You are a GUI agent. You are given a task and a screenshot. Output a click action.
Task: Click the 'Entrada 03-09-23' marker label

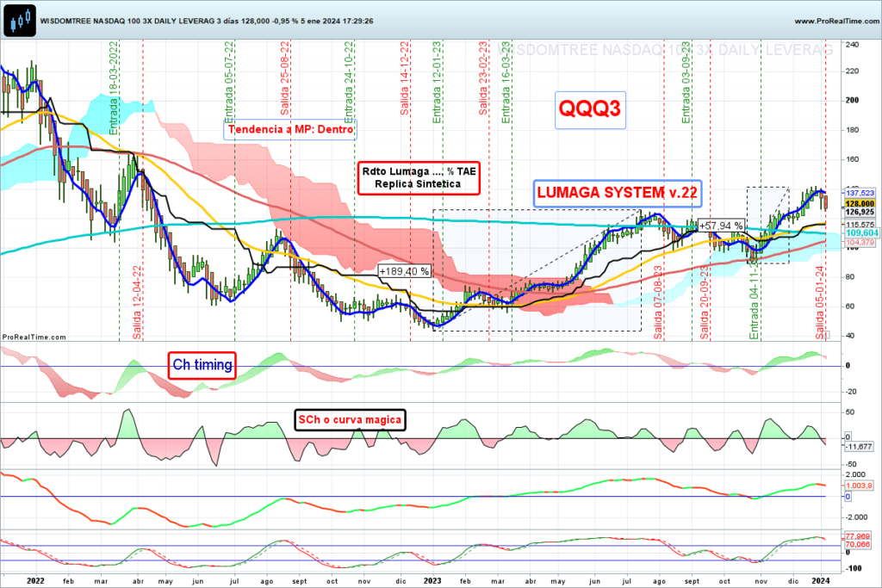pos(686,82)
